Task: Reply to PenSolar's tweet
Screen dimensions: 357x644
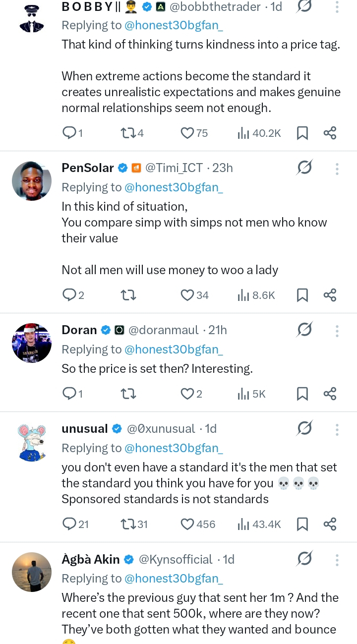Action: (x=69, y=295)
